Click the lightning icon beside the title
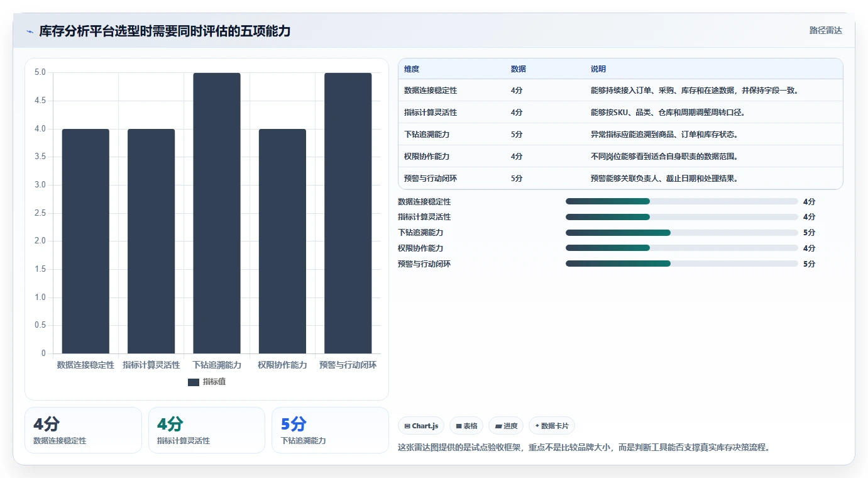868x478 pixels. [30, 31]
